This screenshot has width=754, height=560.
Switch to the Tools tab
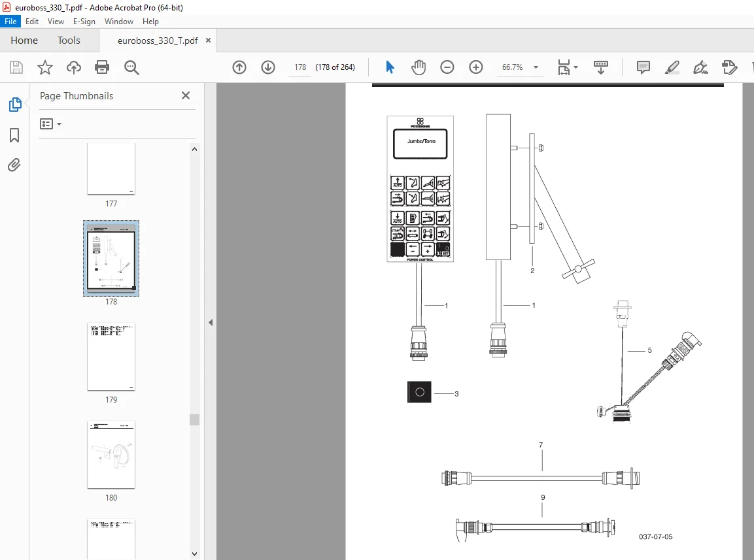click(x=69, y=41)
